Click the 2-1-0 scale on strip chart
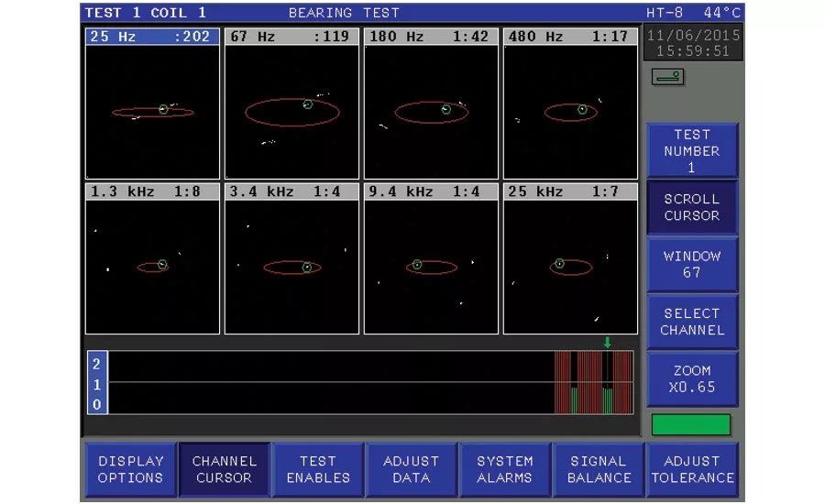825x504 pixels. point(97,382)
